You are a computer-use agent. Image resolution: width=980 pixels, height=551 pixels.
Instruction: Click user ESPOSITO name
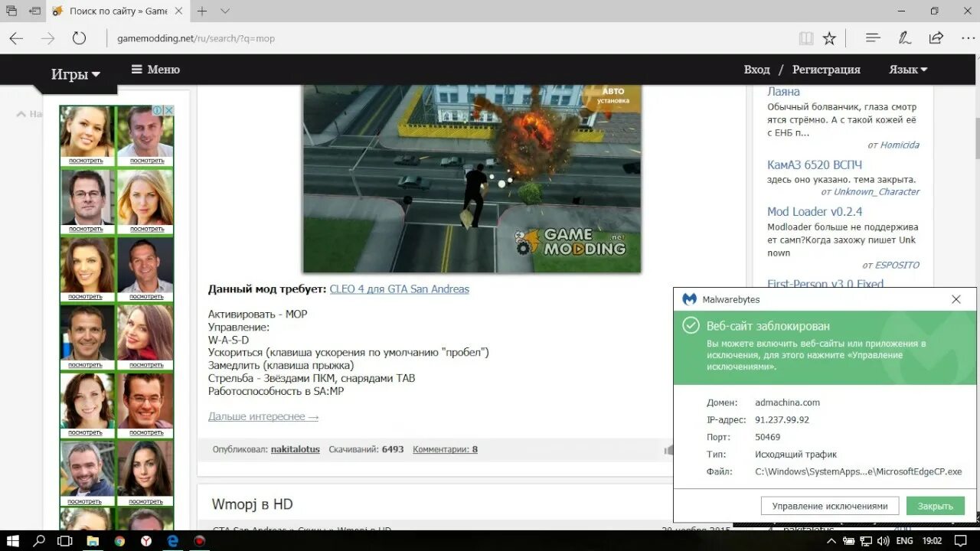pos(897,266)
